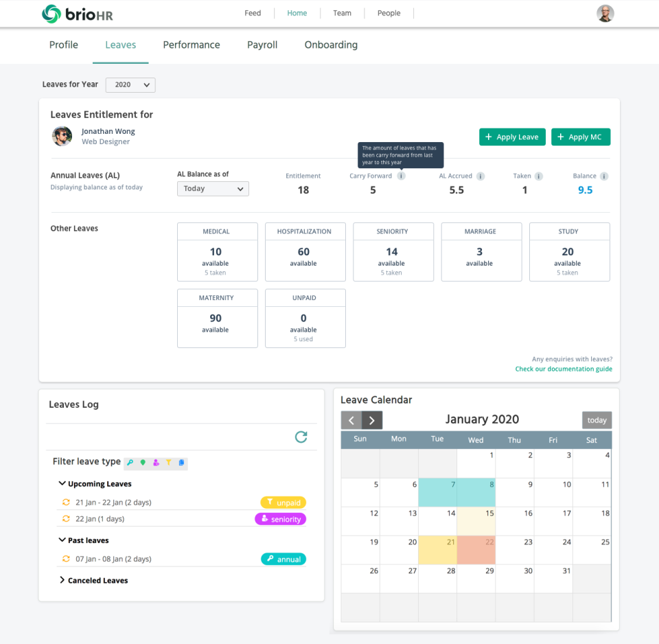Refresh the Leaves Log list
The height and width of the screenshot is (644, 659).
coord(301,437)
